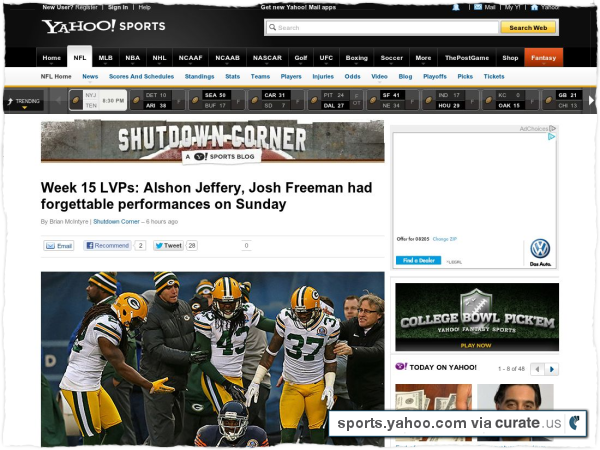Open the Trending dropdown
600x450 pixels.
[24, 102]
